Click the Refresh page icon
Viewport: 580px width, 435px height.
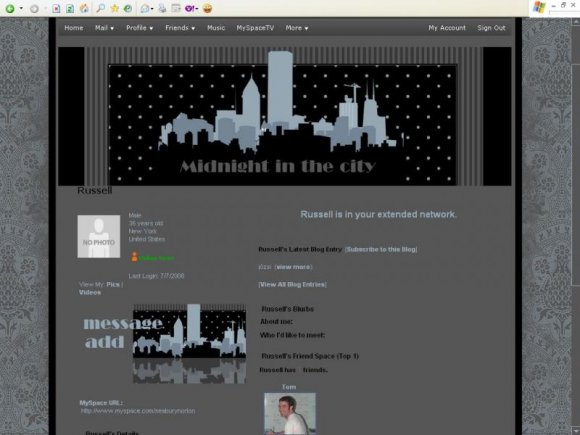[70, 8]
